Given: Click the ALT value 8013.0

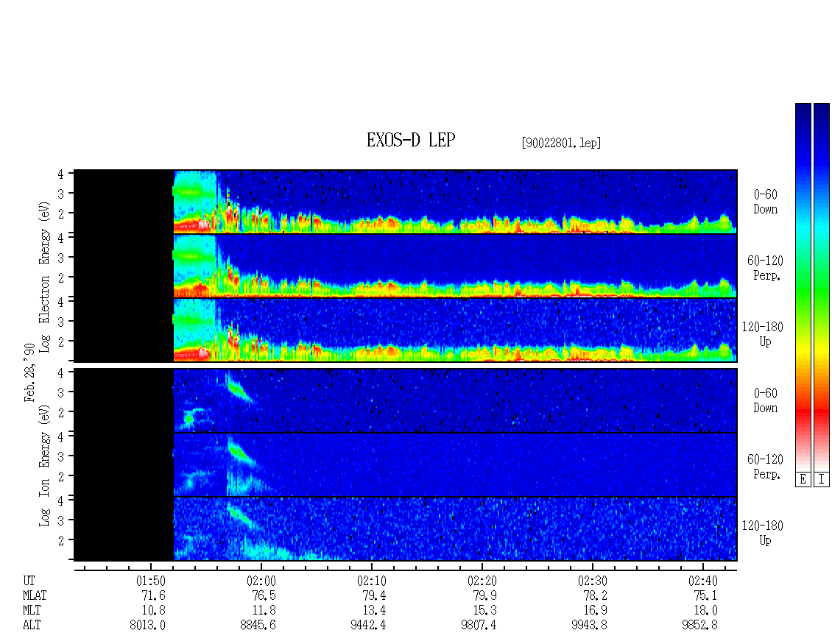Looking at the screenshot, I should (x=147, y=626).
